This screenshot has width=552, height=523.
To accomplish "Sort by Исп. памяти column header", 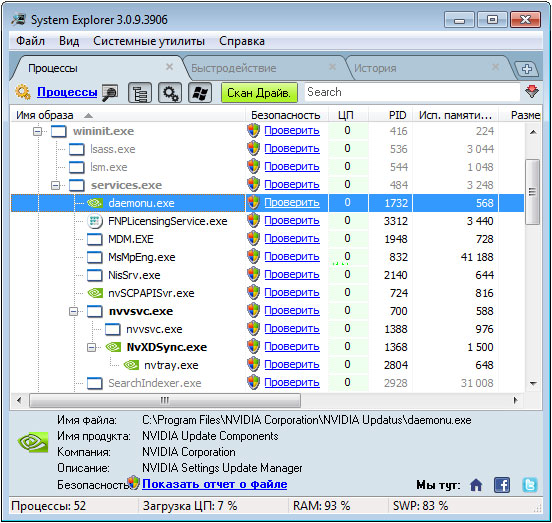I will pos(455,115).
